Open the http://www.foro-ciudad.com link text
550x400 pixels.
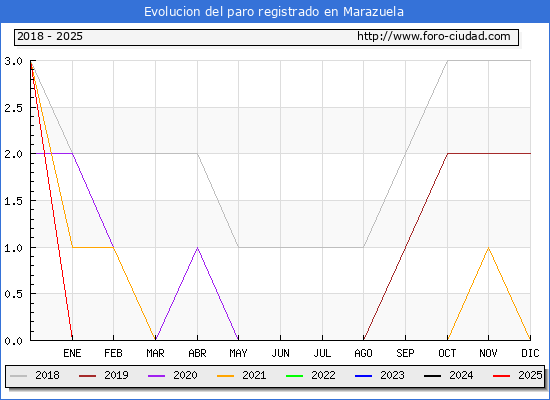coord(434,36)
